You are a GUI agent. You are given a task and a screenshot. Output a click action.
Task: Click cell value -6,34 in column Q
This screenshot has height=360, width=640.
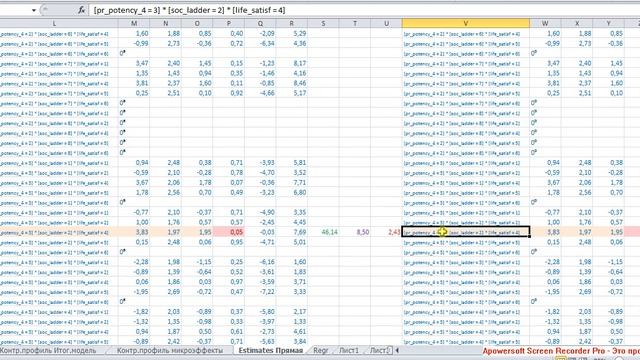click(x=267, y=44)
